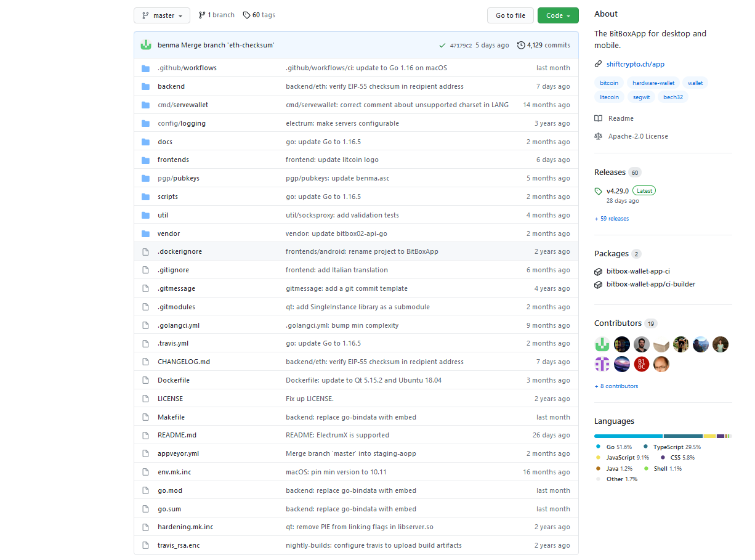Open the Releases section heading
Screen dimensions: 755x560
click(610, 172)
